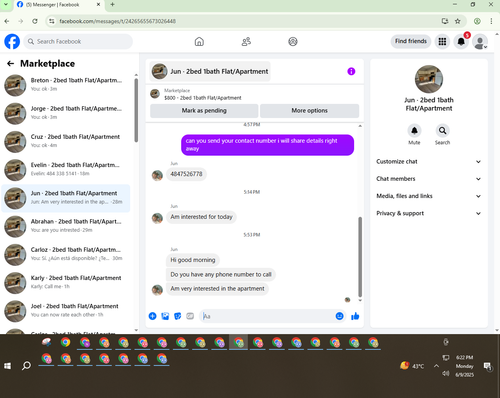Choose a sticker from the composer

click(178, 316)
